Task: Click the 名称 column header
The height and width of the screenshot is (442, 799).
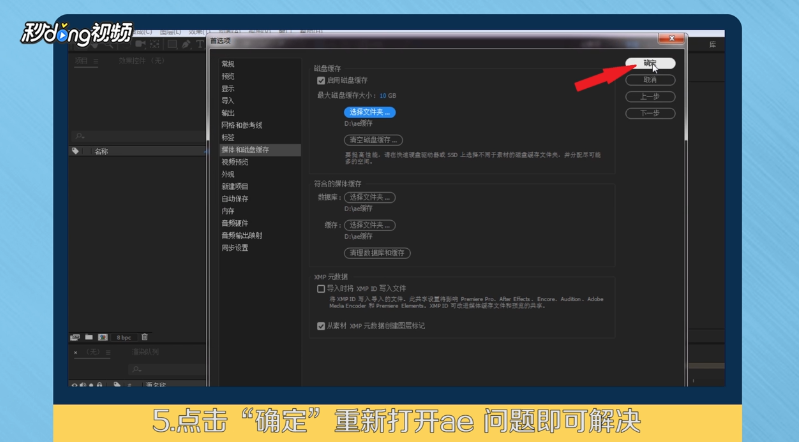Action: click(x=101, y=151)
